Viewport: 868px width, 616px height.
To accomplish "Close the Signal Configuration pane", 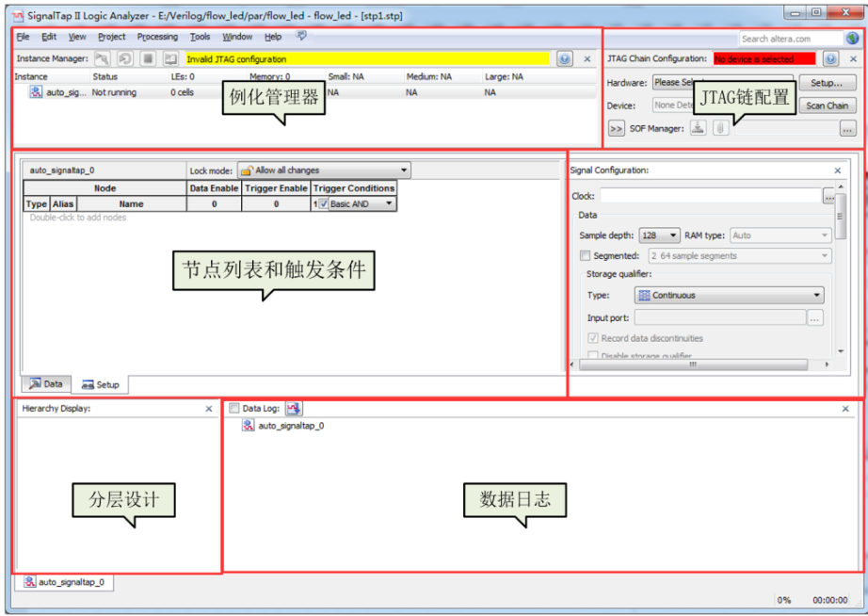I will pos(838,170).
